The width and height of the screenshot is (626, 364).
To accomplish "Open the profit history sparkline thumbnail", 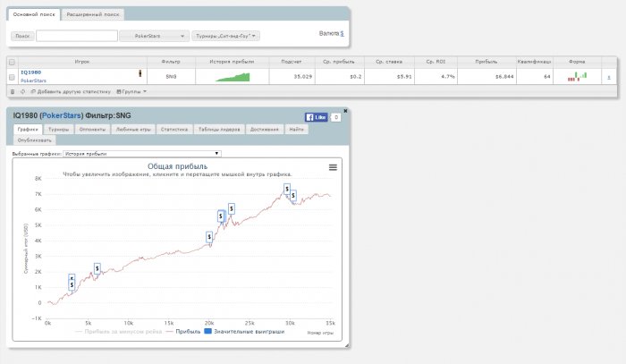I will (x=233, y=77).
